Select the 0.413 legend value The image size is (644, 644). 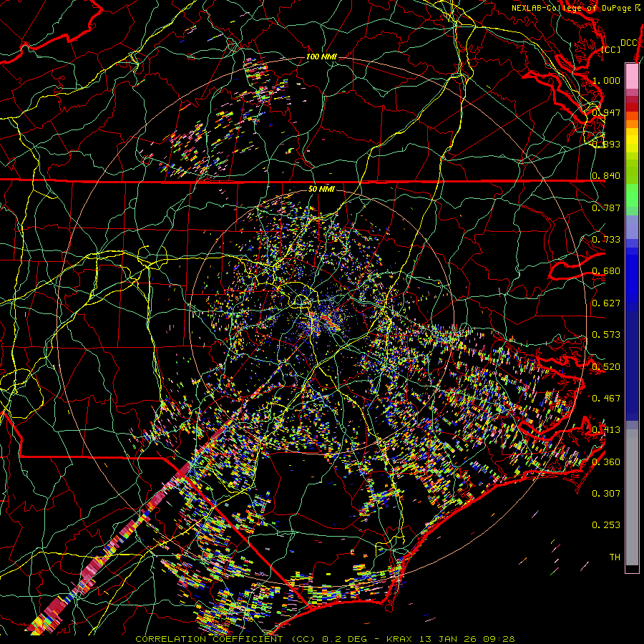(x=606, y=430)
